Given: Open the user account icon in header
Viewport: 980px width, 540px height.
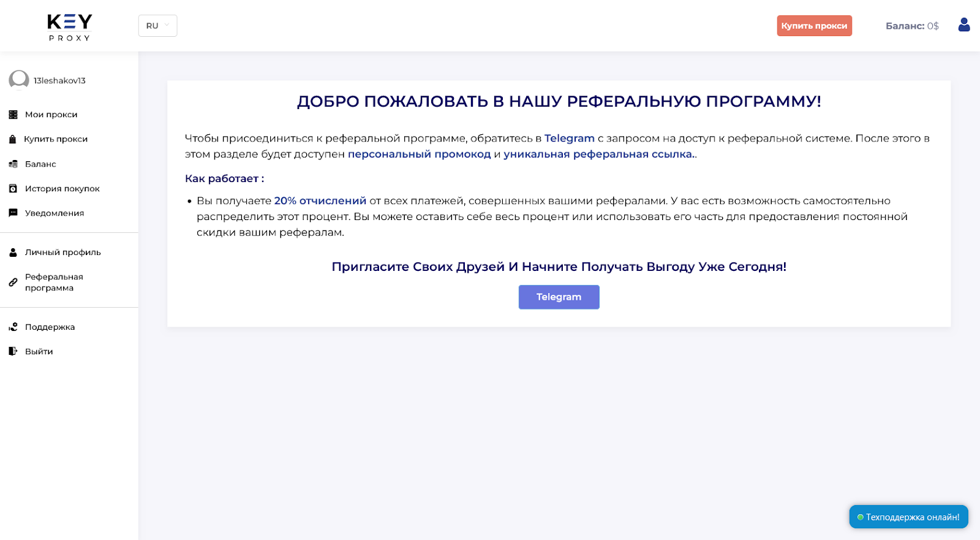Looking at the screenshot, I should coord(964,25).
